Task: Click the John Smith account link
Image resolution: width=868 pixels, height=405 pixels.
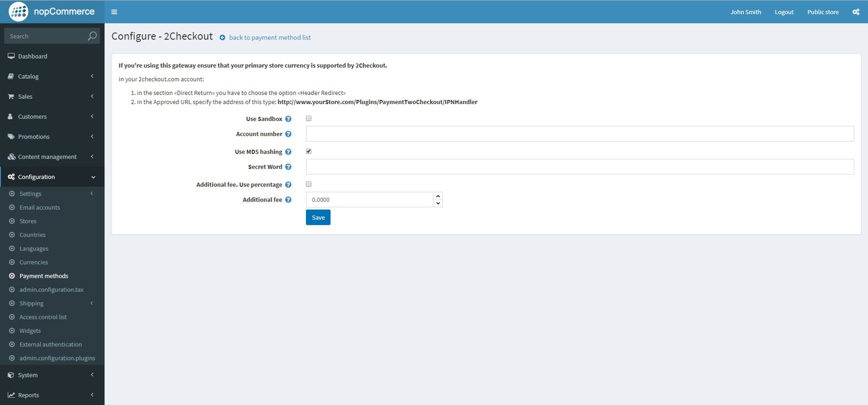Action: click(745, 12)
